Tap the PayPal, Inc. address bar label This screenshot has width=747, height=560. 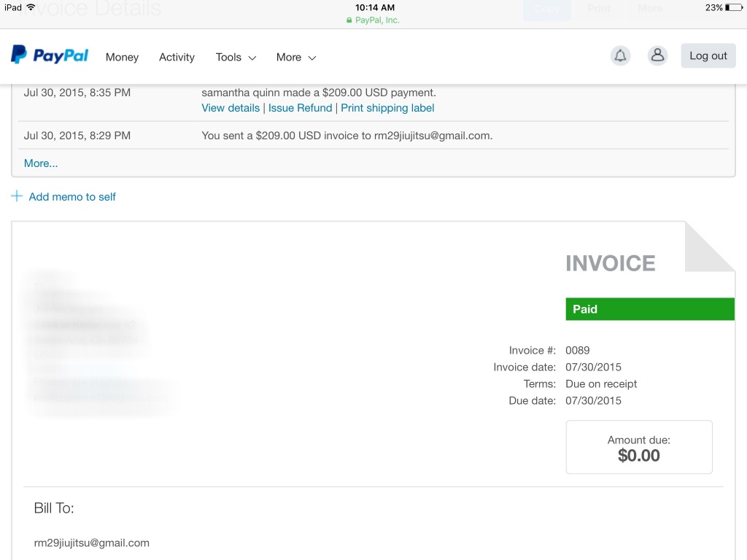coord(377,20)
